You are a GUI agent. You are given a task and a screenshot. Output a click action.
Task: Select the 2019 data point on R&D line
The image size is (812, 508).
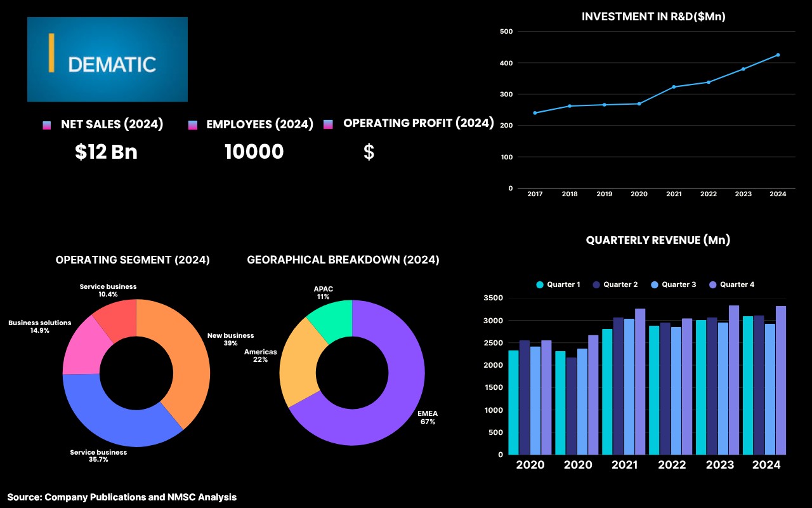point(605,105)
